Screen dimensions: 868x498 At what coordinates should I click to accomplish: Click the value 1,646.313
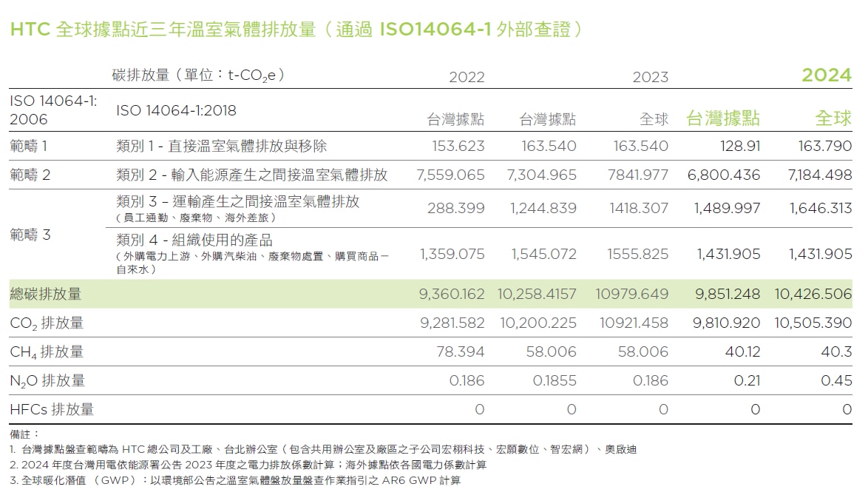(821, 208)
